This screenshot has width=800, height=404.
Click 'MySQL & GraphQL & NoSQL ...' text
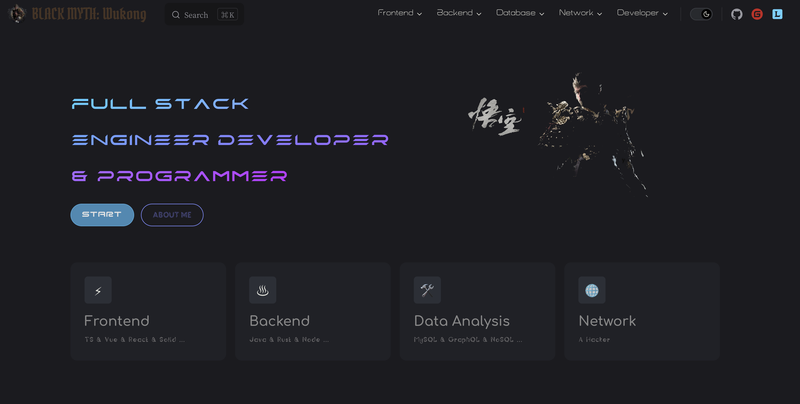click(468, 340)
